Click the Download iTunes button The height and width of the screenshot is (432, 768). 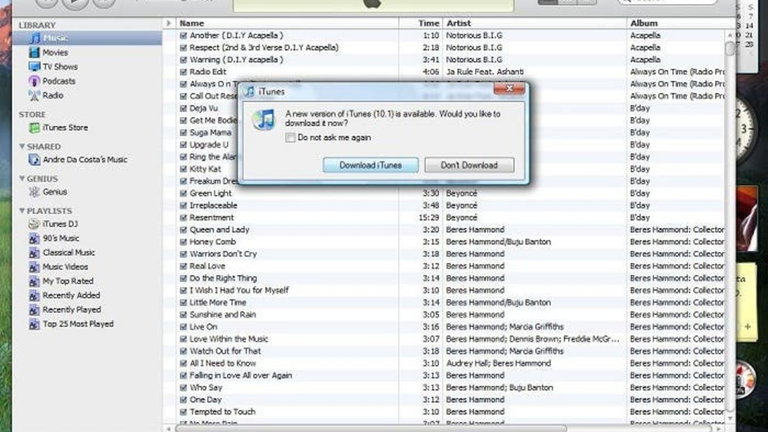coord(371,165)
